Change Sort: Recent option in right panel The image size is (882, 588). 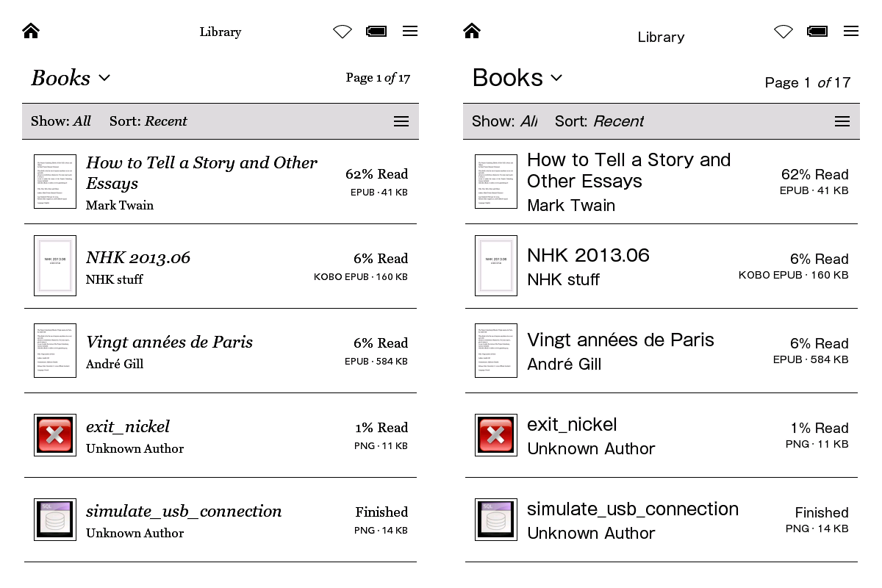tap(599, 121)
